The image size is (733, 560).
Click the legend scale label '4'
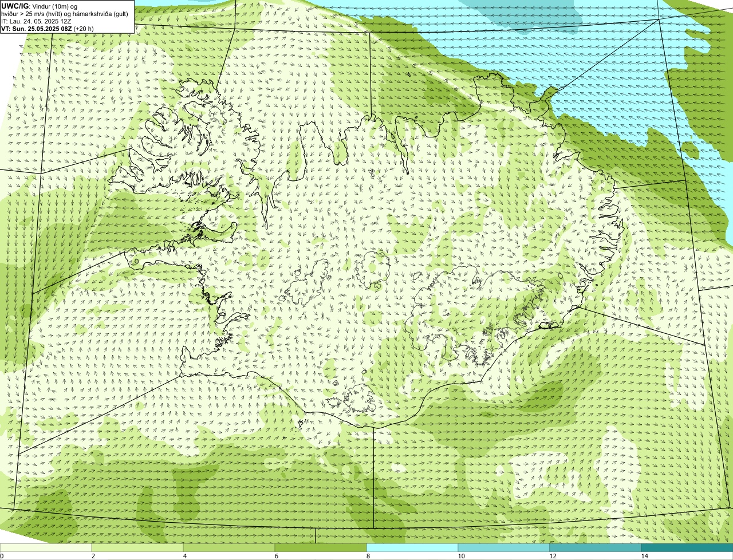(184, 556)
